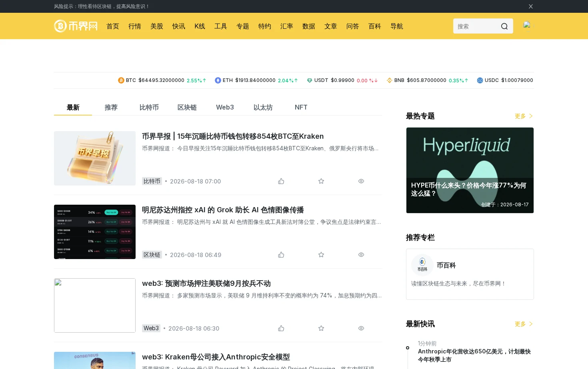Open 快讯 in the navigation bar
The image size is (588, 369).
click(x=179, y=26)
